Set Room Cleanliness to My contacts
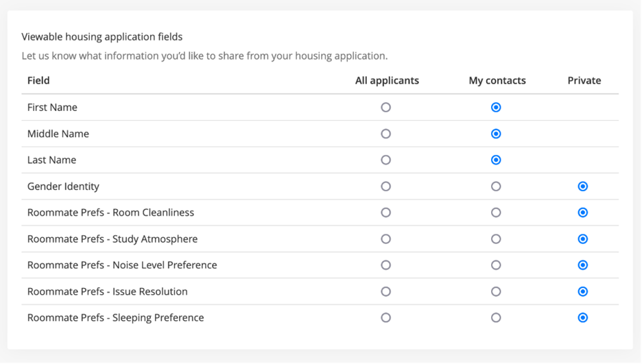The width and height of the screenshot is (642, 364). click(x=496, y=213)
